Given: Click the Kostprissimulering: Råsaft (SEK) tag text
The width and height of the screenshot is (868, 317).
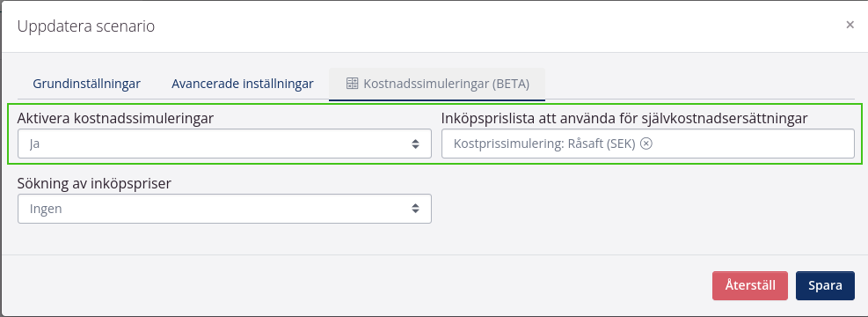Looking at the screenshot, I should 544,144.
